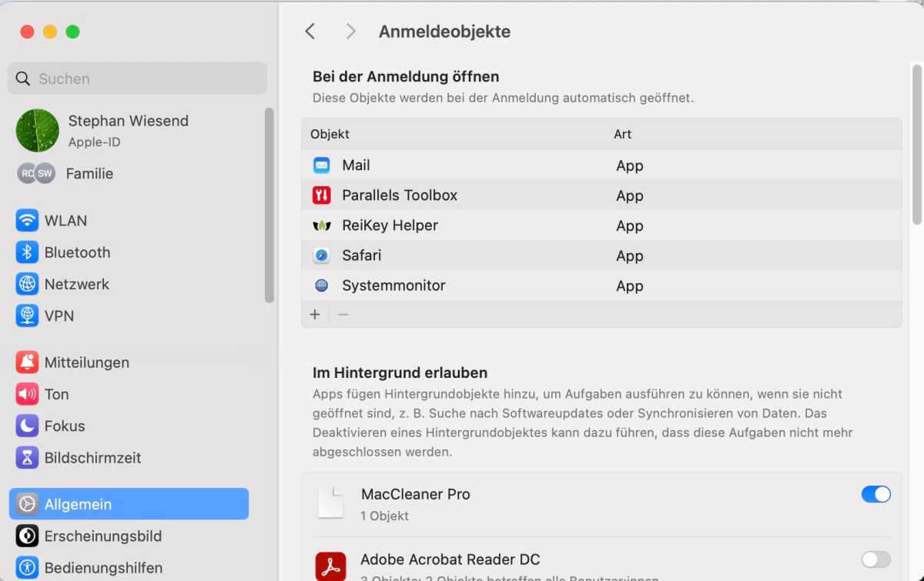Click the Safari compass icon in list

tap(321, 255)
